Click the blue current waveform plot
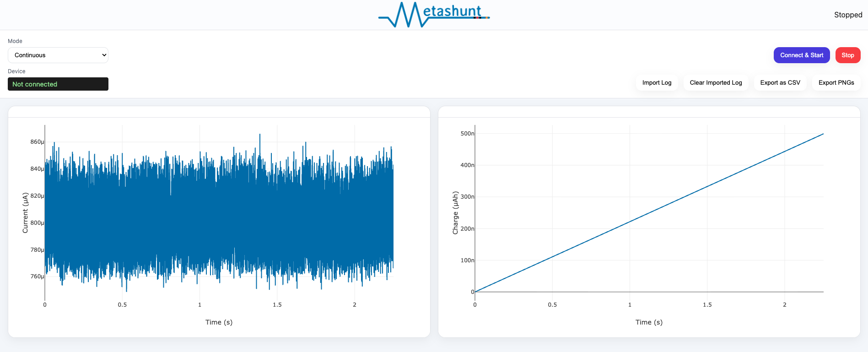 pyautogui.click(x=219, y=215)
